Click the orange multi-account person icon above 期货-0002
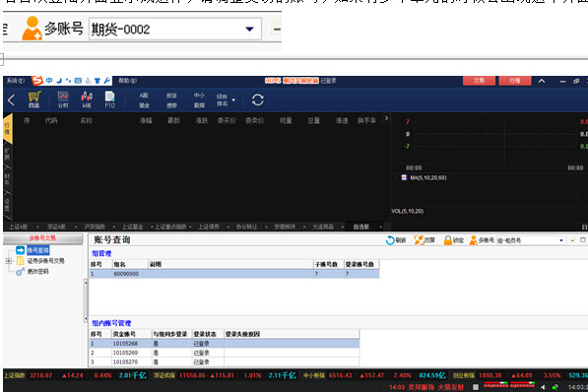Viewport: 588px width, 392px height. coord(32,29)
